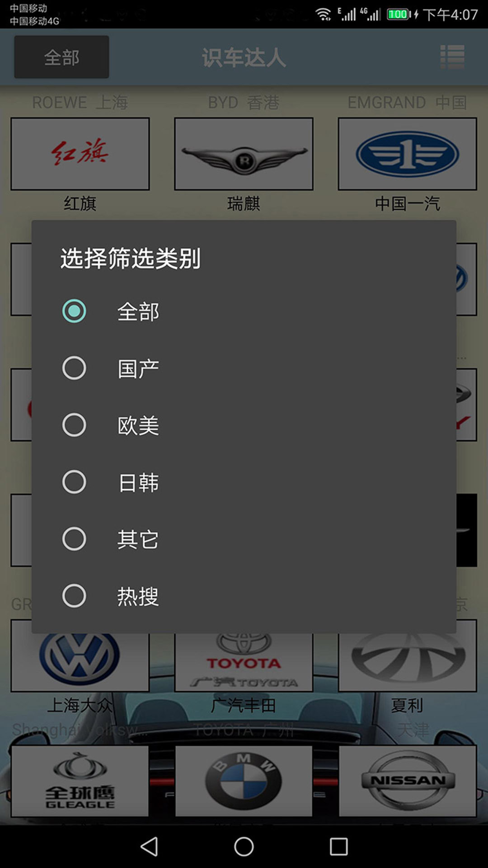Open the BMW logo tile
The width and height of the screenshot is (488, 868).
244,781
